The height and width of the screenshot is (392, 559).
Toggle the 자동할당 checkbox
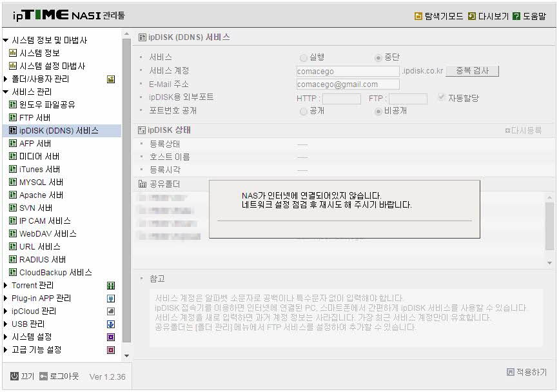(442, 97)
